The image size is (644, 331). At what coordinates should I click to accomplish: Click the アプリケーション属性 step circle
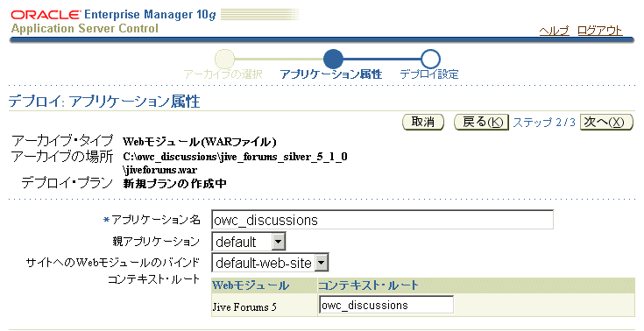[333, 59]
